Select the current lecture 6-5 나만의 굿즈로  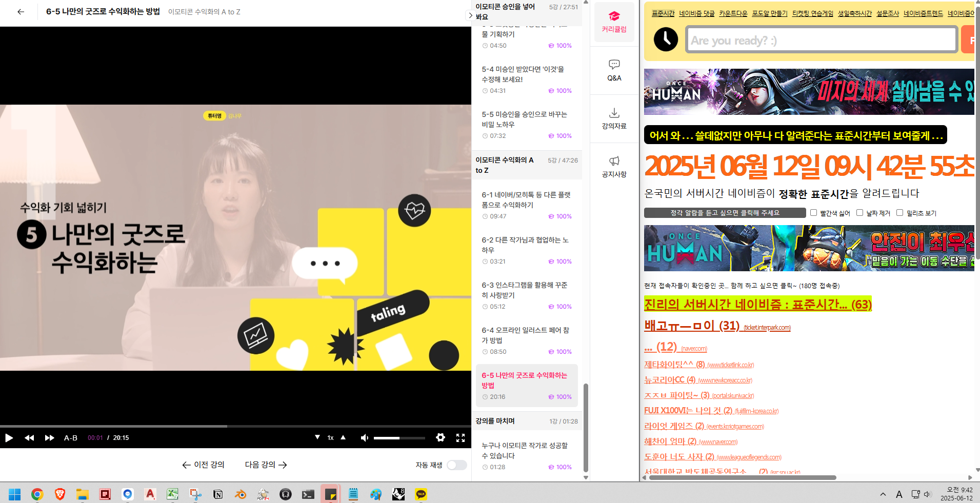527,386
